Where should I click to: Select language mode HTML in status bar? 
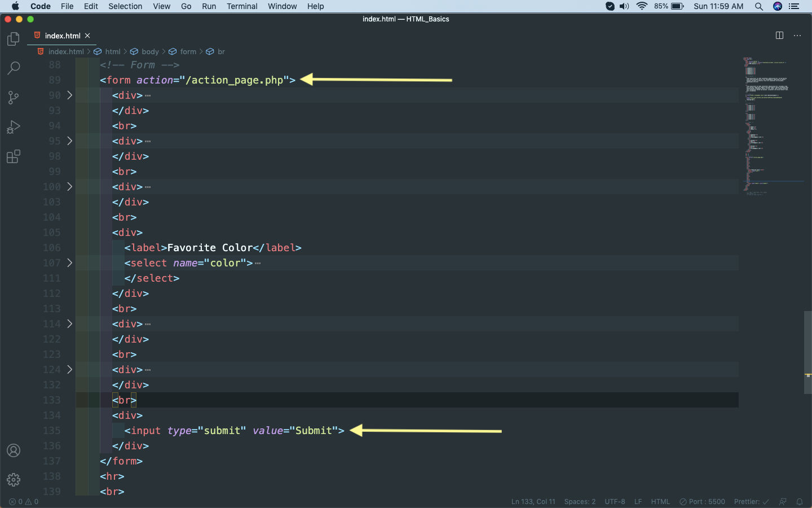pos(660,502)
